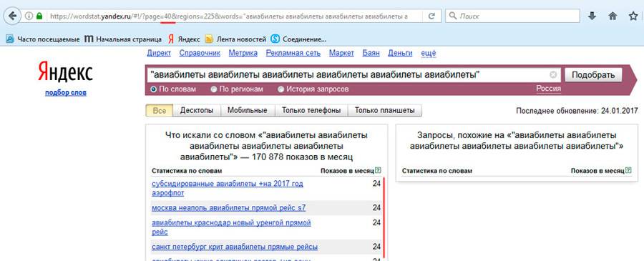Reload the page with the refresh icon
Image resolution: width=644 pixels, height=261 pixels.
pos(431,16)
